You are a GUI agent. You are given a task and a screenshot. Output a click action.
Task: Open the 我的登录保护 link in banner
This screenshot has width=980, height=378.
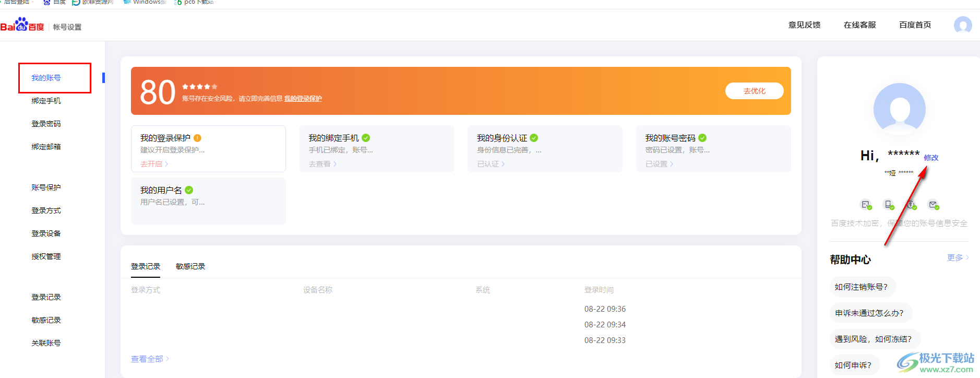(303, 99)
